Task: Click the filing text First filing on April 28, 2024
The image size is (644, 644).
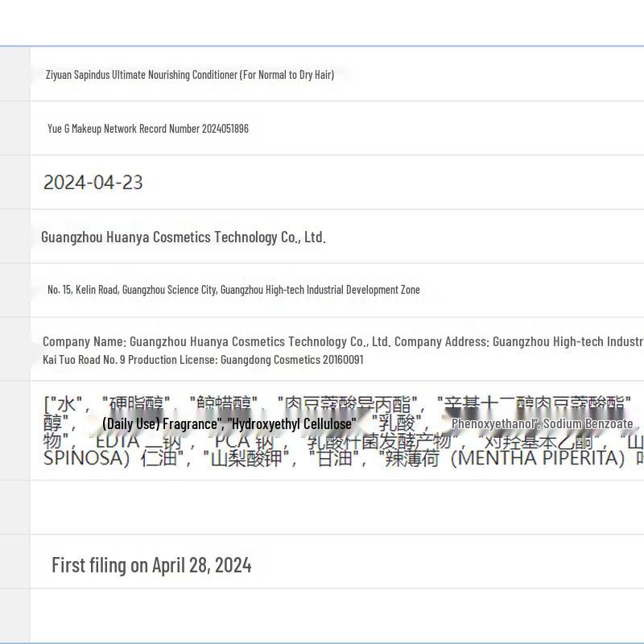Action: coord(151,565)
